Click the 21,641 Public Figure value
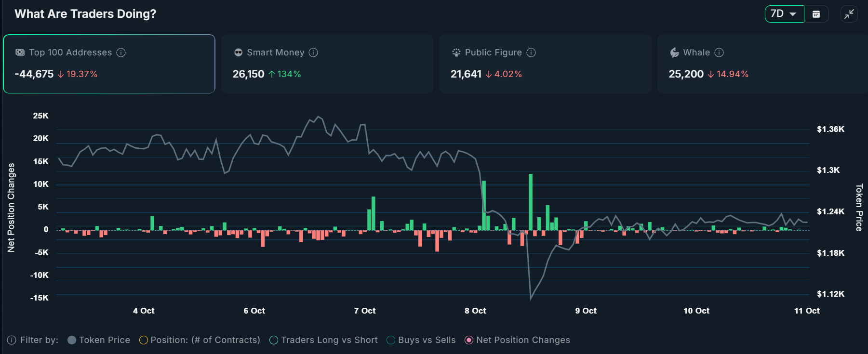The height and width of the screenshot is (354, 868). pyautogui.click(x=466, y=74)
